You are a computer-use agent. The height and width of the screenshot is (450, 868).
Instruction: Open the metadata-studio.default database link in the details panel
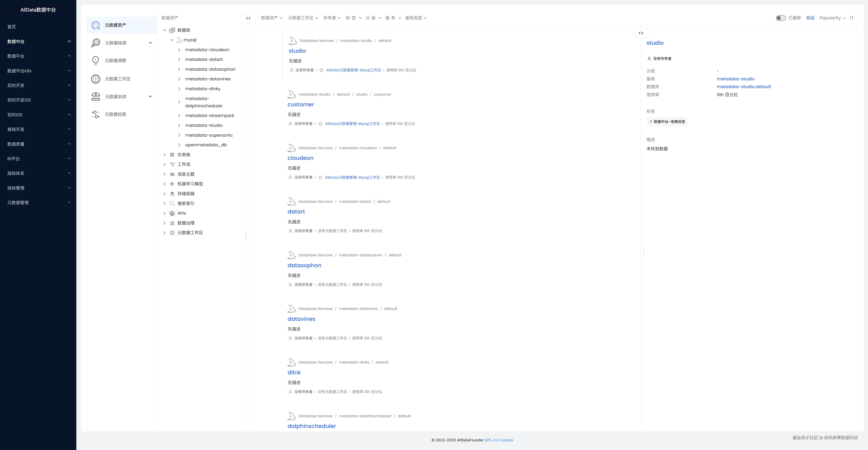pos(744,87)
